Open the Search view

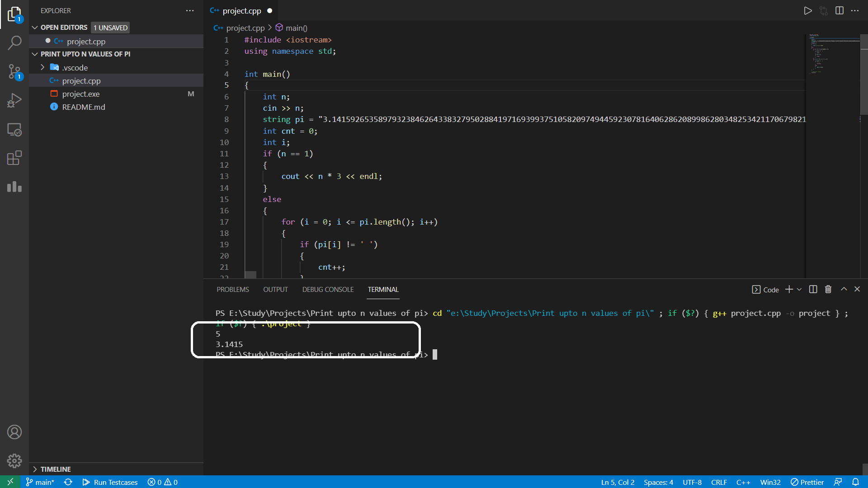(15, 43)
